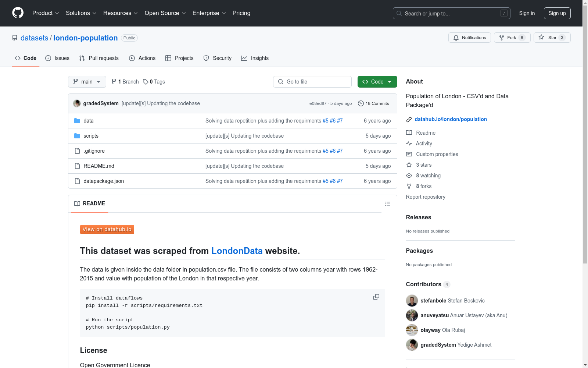588x368 pixels.
Task: Expand the Product menu
Action: coord(46,13)
